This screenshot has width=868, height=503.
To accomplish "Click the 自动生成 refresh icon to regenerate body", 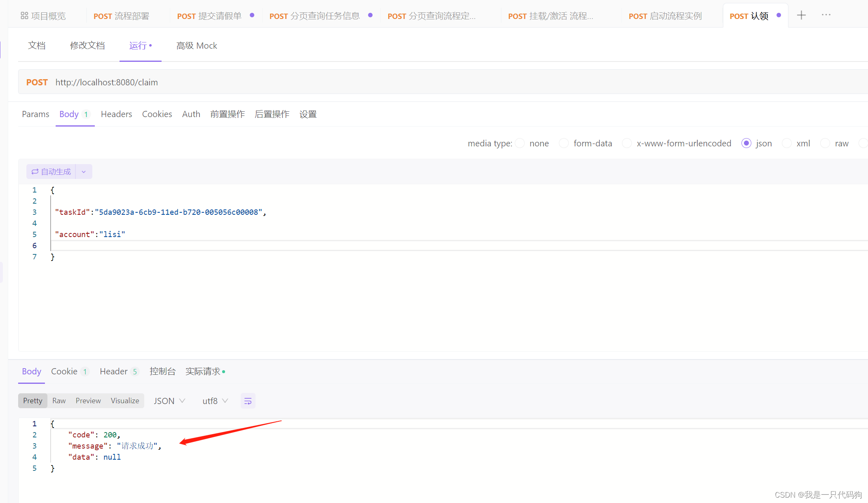I will (35, 171).
